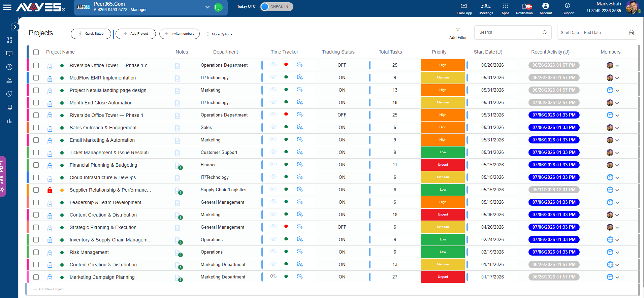
Task: Open tracker settings for Riverside Office Tower — Phase 1 c… row
Action: coord(299,65)
